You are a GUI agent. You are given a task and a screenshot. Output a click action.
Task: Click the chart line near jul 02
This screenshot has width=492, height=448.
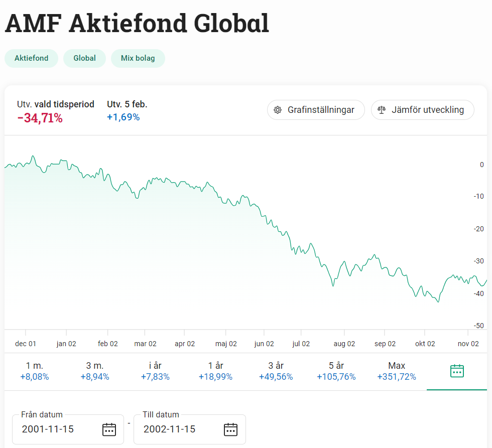(x=300, y=249)
